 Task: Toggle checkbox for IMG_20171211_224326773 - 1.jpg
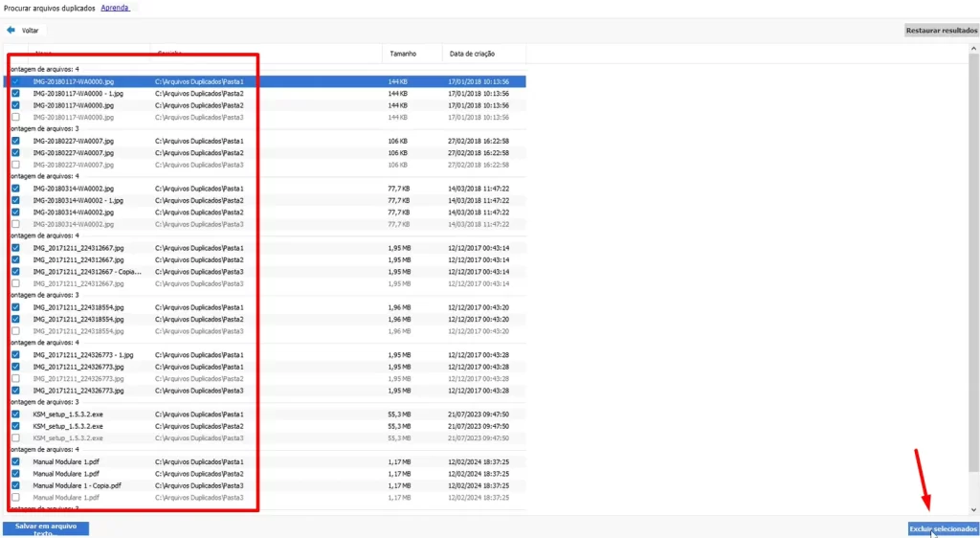tap(15, 355)
